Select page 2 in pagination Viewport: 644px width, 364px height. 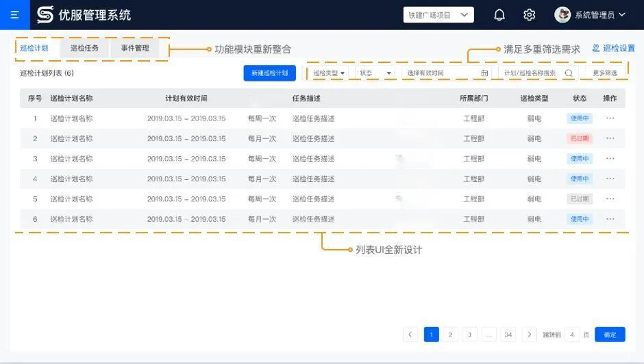tap(451, 335)
